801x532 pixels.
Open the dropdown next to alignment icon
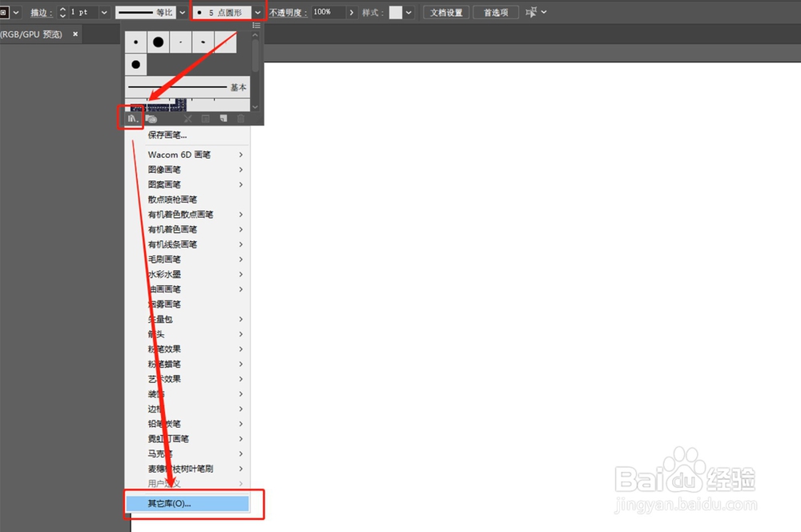click(544, 12)
